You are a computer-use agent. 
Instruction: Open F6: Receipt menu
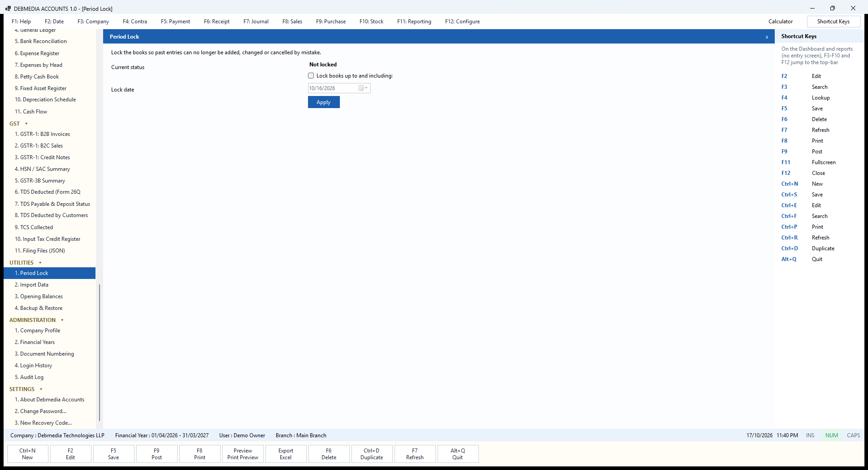coord(217,22)
